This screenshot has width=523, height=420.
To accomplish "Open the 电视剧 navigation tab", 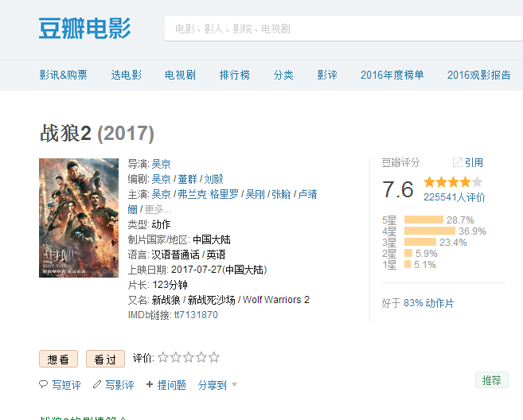I will [180, 75].
